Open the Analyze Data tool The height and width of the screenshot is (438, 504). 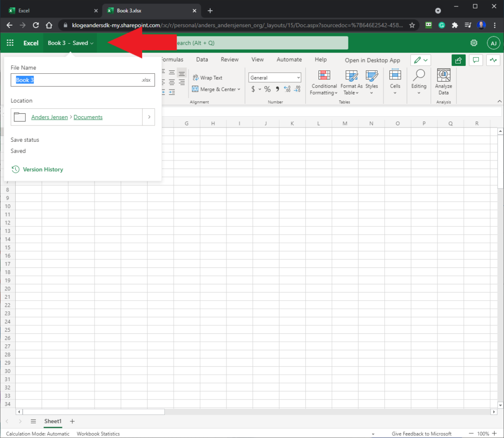[x=443, y=82]
